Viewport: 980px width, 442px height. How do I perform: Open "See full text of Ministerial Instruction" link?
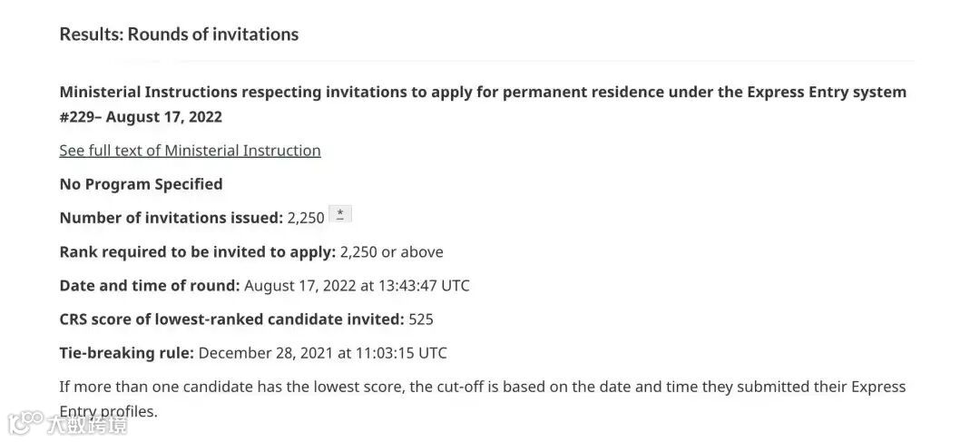(x=190, y=151)
